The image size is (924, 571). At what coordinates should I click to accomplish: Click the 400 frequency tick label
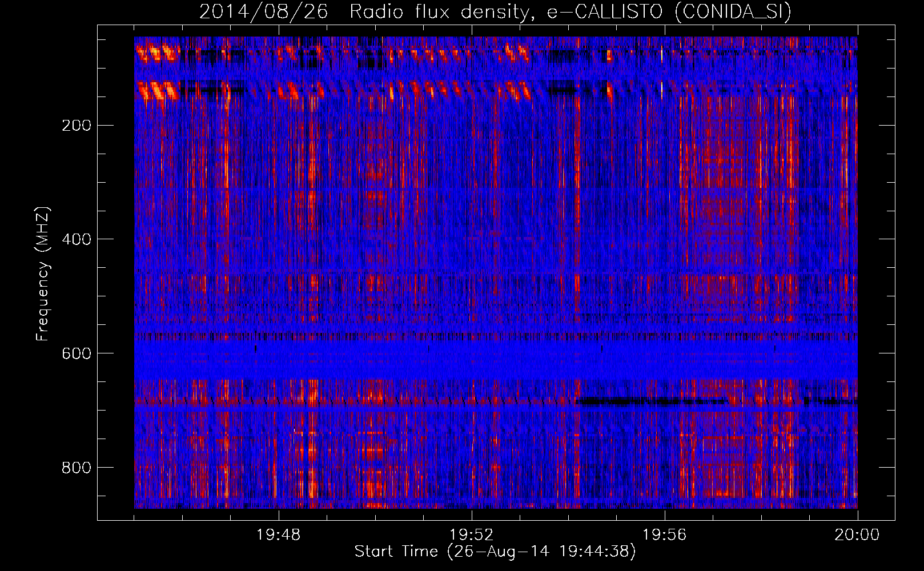[77, 239]
